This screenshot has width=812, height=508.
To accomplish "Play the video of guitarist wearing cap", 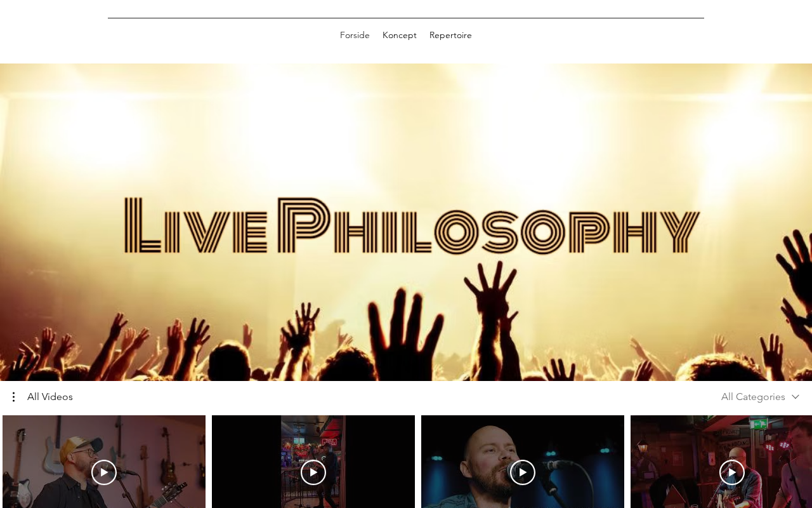I will [104, 472].
